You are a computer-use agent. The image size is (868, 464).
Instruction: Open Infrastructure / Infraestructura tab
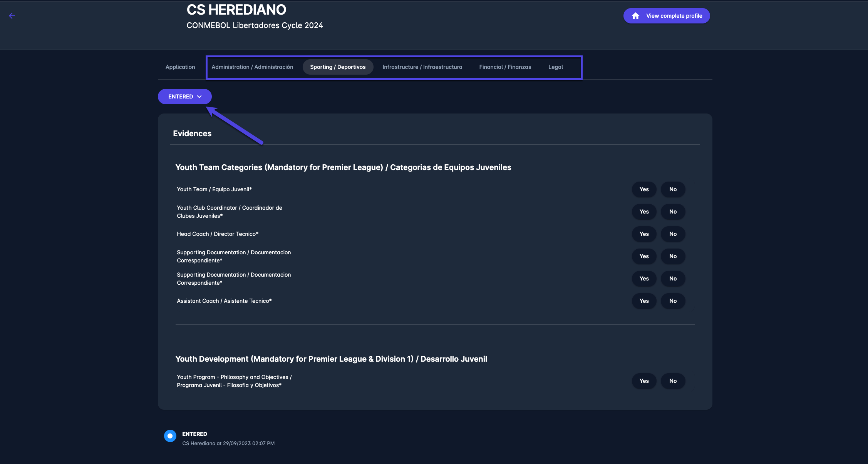(422, 67)
